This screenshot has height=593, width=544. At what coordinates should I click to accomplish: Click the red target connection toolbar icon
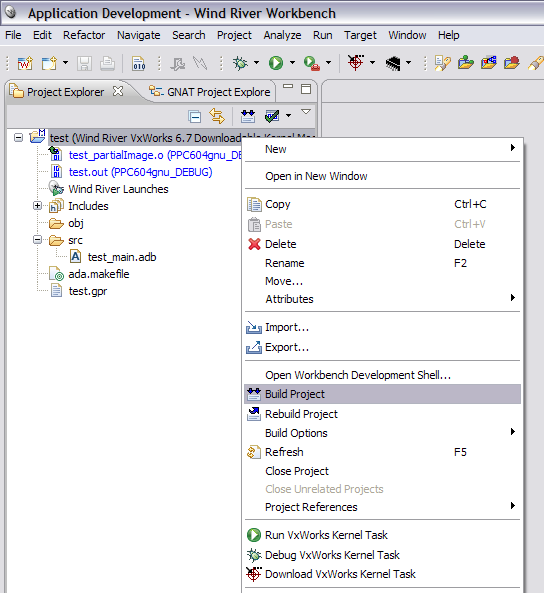pyautogui.click(x=356, y=62)
